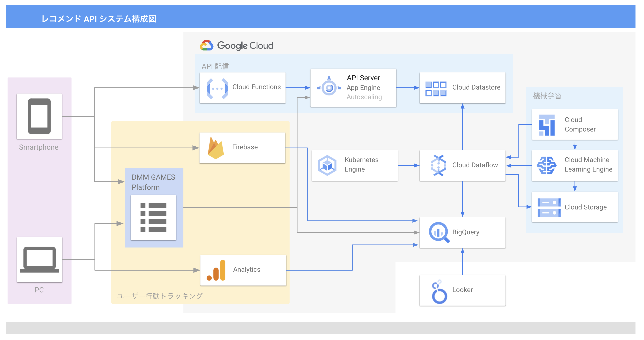
Task: Click the 'Cloud Composer' label
Action: click(580, 124)
